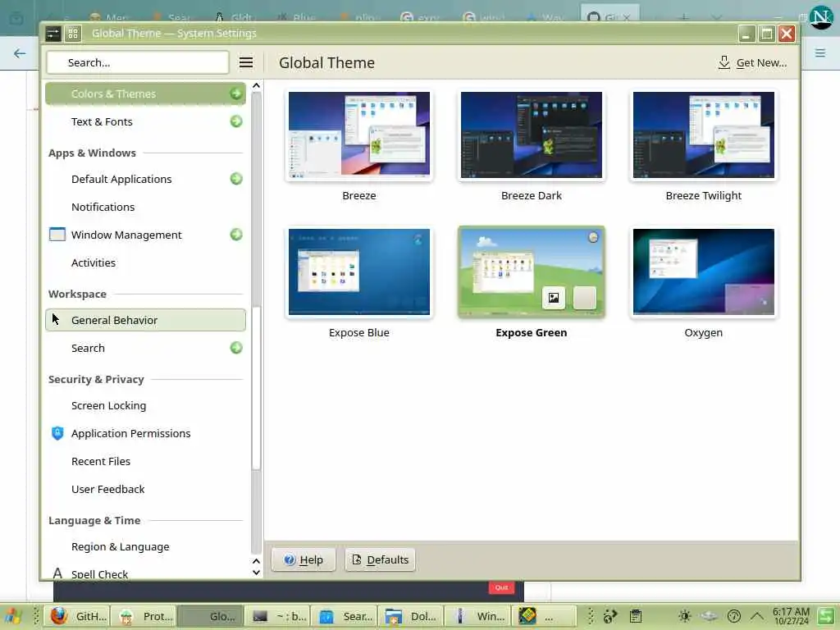
Task: Click the help circle icon in the system tray
Action: click(734, 616)
